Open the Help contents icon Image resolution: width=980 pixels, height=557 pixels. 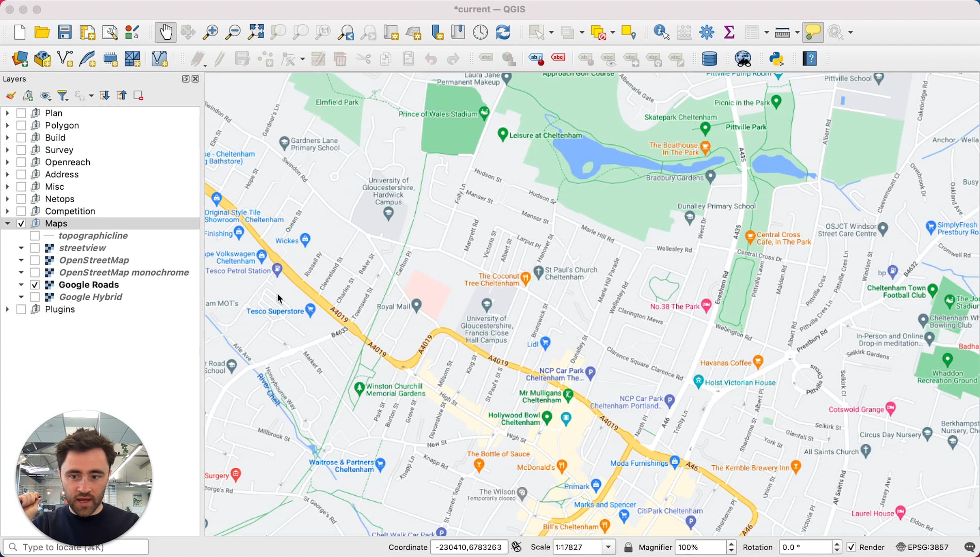(810, 59)
